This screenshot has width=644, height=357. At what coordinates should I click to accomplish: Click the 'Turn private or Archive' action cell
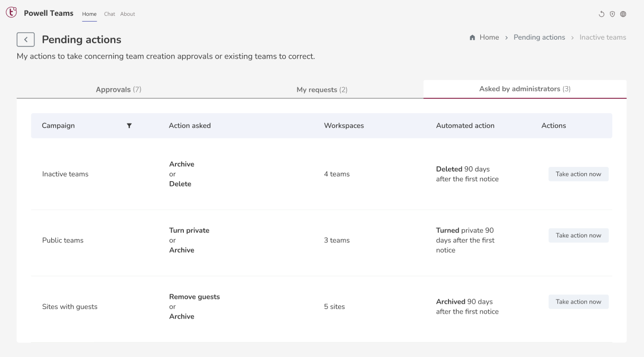189,240
